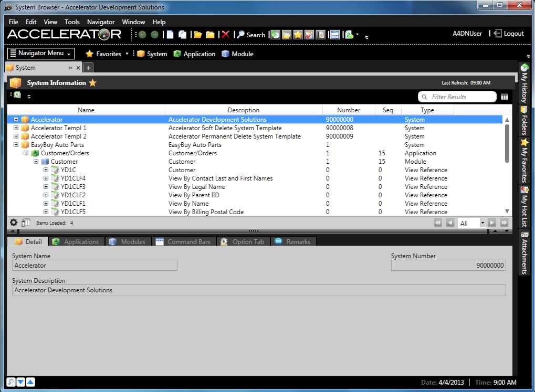Image resolution: width=535 pixels, height=392 pixels.
Task: Open the Navigator menu in menu bar
Action: pyautogui.click(x=101, y=22)
